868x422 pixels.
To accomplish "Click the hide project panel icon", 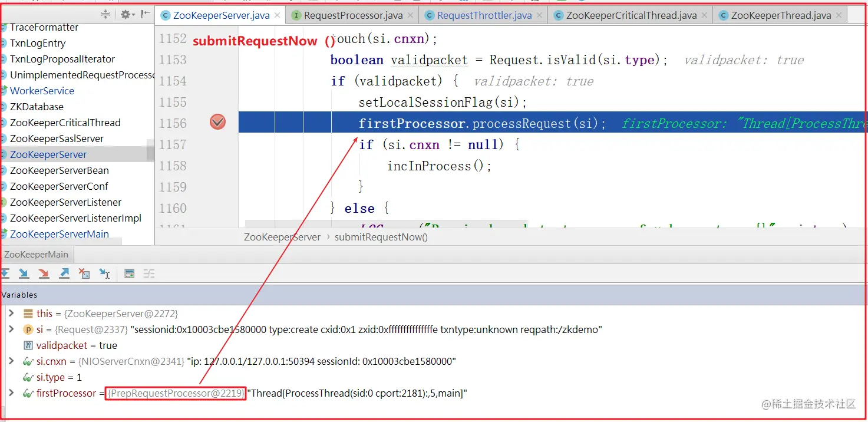I will 145,15.
